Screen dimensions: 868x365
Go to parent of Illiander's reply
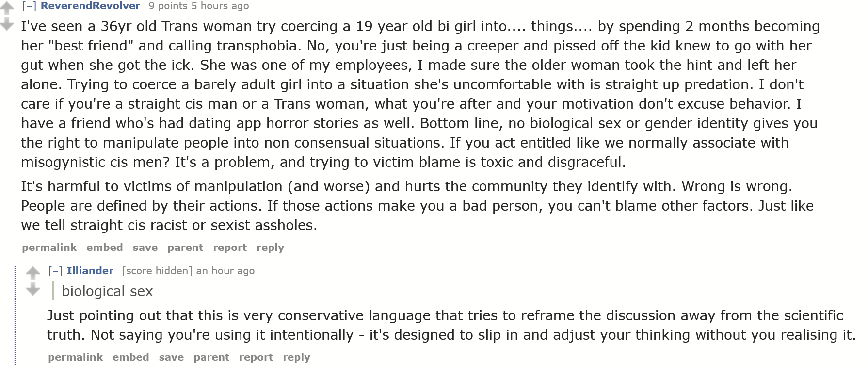click(211, 357)
